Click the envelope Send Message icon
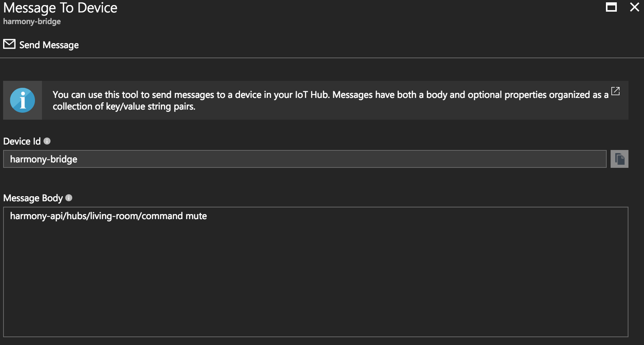644x345 pixels. 9,44
